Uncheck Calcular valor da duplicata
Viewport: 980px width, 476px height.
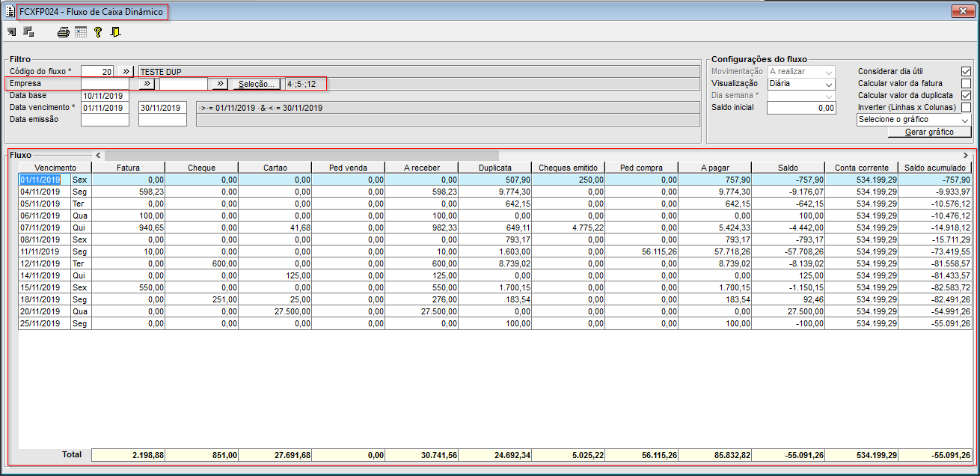click(x=966, y=95)
